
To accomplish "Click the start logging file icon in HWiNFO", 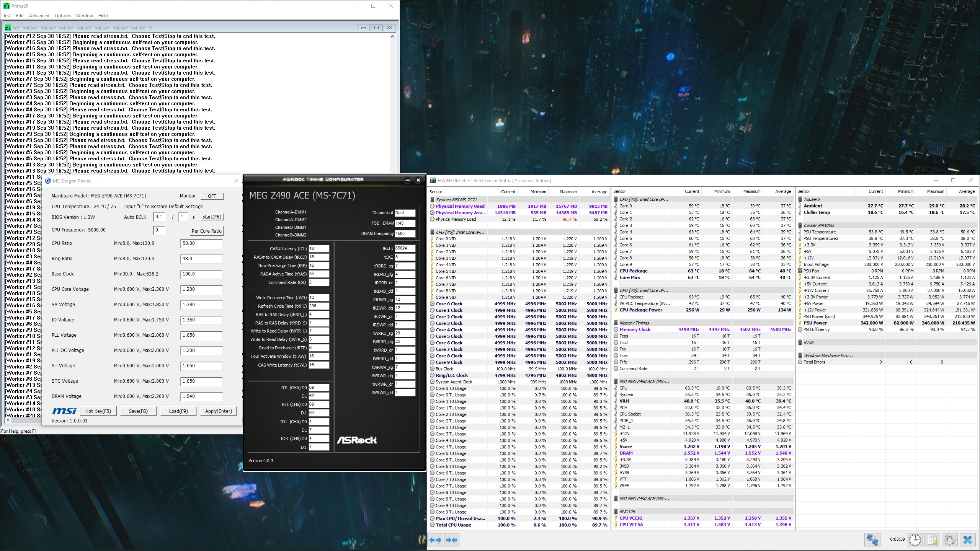I will pyautogui.click(x=933, y=540).
